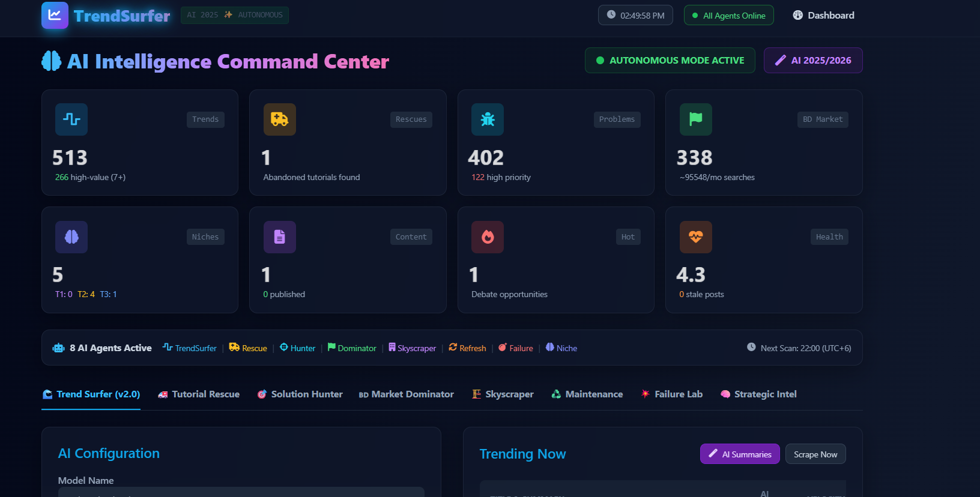Toggle the Autonomous Mode Active button
The image size is (980, 497).
pyautogui.click(x=670, y=61)
